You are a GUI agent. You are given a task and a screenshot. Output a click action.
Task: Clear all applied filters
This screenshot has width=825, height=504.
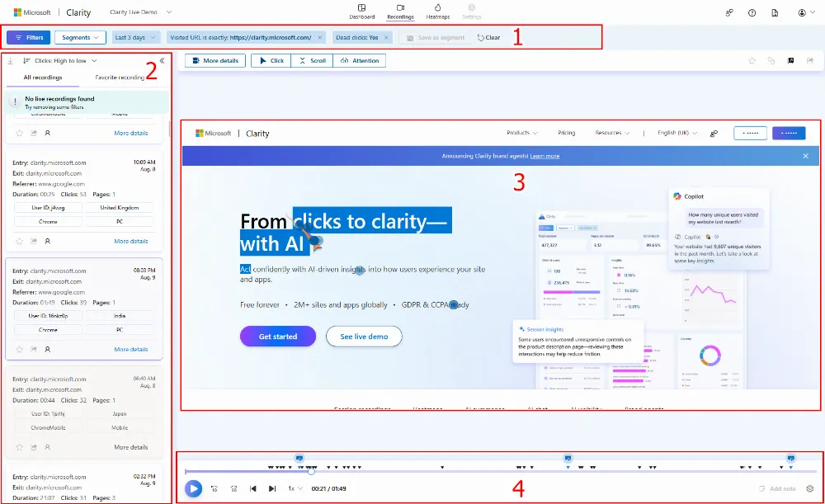[488, 37]
